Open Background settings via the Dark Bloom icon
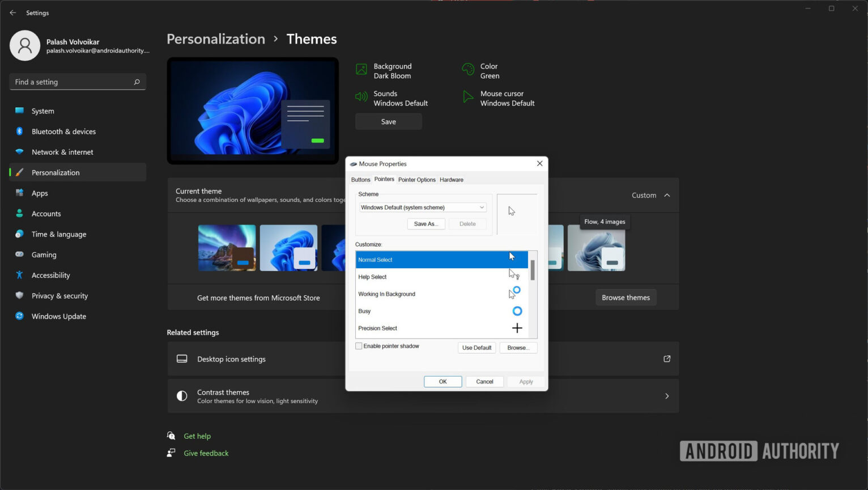Screen dimensions: 868x490 [x=361, y=69]
